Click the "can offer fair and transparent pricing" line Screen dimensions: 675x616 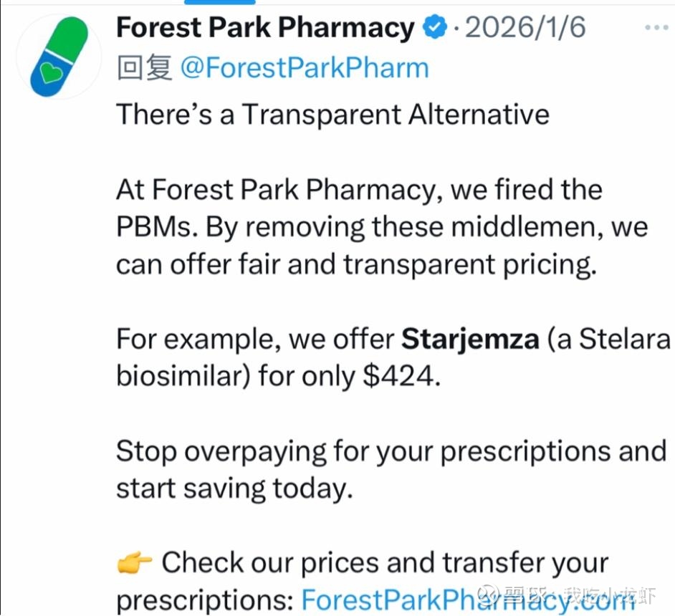(x=356, y=264)
